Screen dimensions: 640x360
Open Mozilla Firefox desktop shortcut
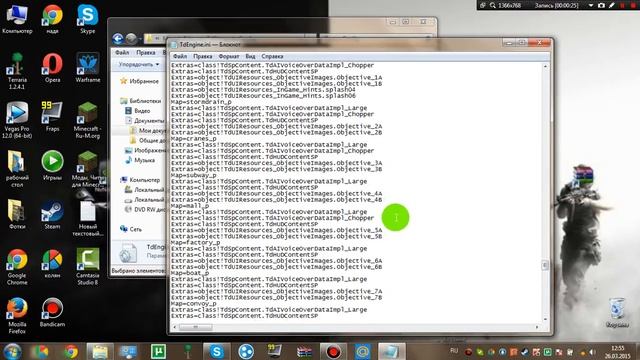(17, 316)
